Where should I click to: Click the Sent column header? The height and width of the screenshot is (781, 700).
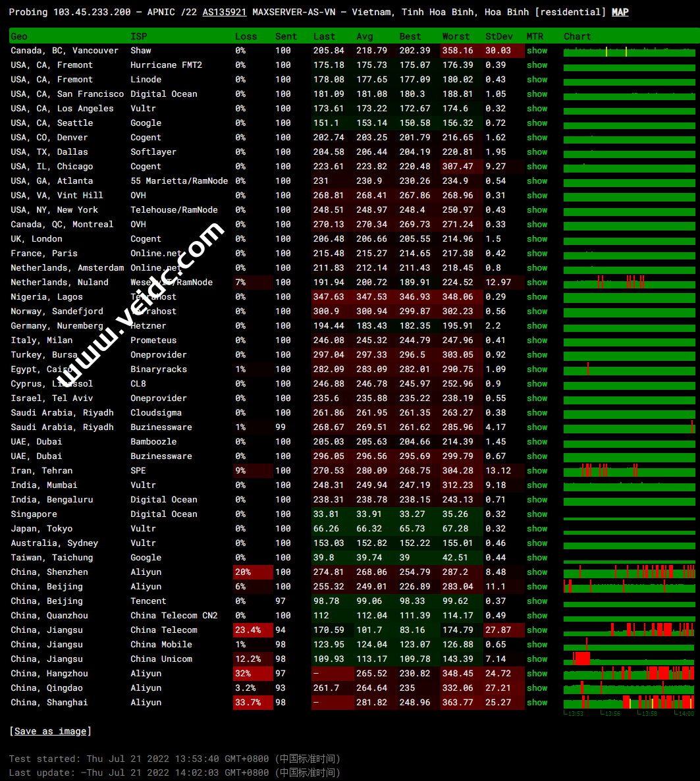pyautogui.click(x=286, y=36)
